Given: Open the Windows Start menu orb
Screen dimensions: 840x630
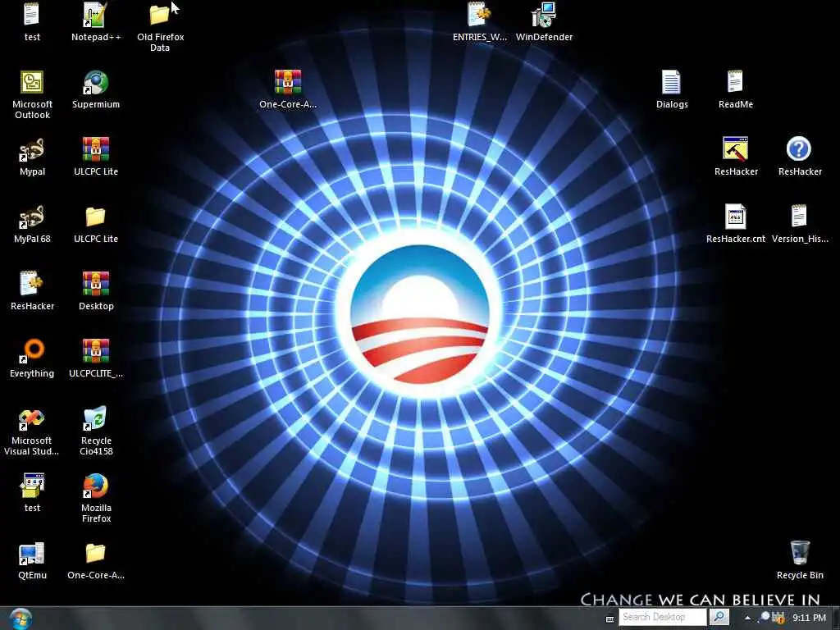Looking at the screenshot, I should 21,619.
